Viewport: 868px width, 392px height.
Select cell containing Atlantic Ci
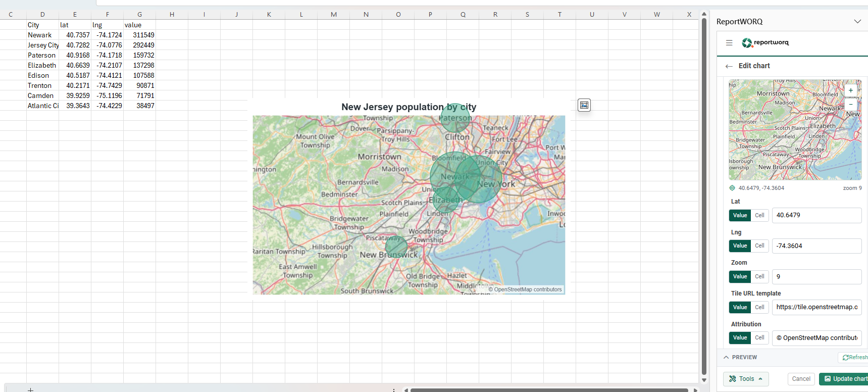42,106
